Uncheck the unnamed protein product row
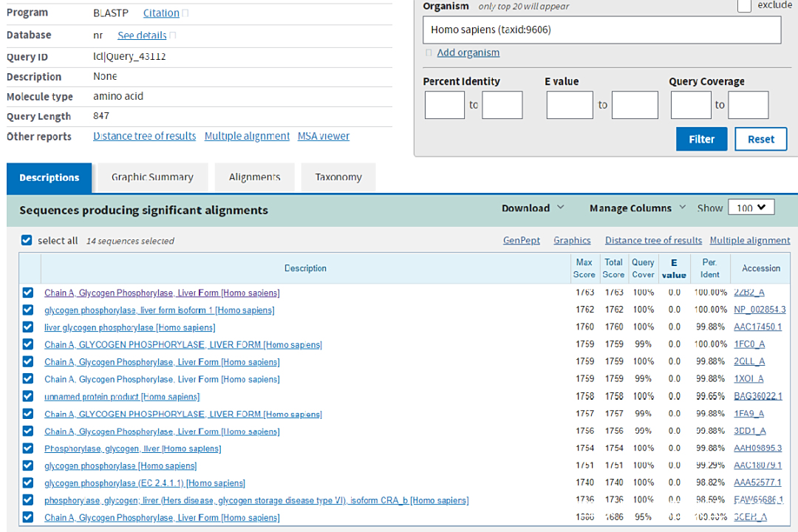The image size is (798, 532). 28,397
